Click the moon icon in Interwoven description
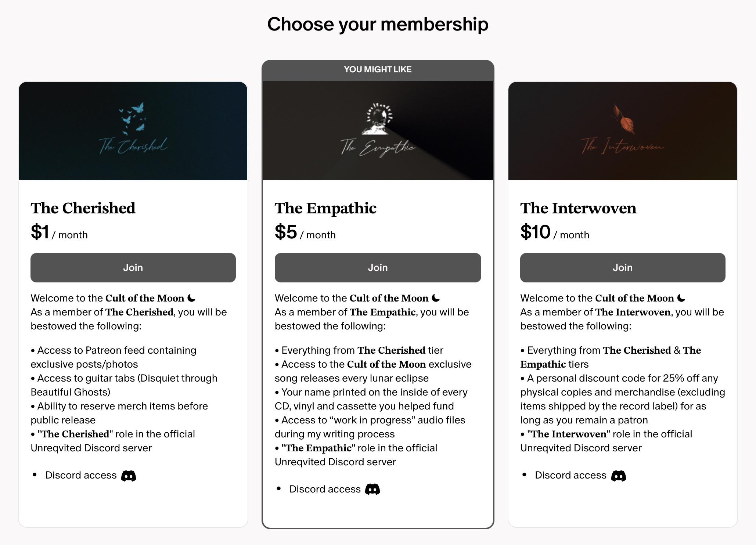The width and height of the screenshot is (756, 545). pos(681,298)
